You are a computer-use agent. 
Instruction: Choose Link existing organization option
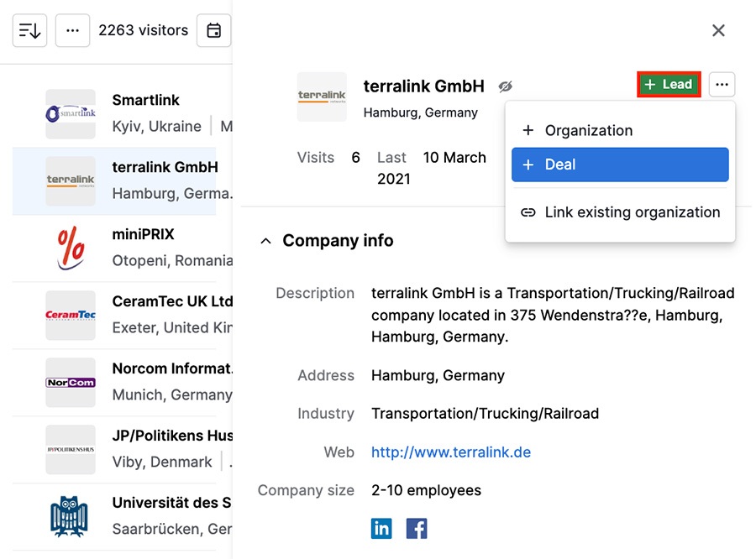pos(620,212)
